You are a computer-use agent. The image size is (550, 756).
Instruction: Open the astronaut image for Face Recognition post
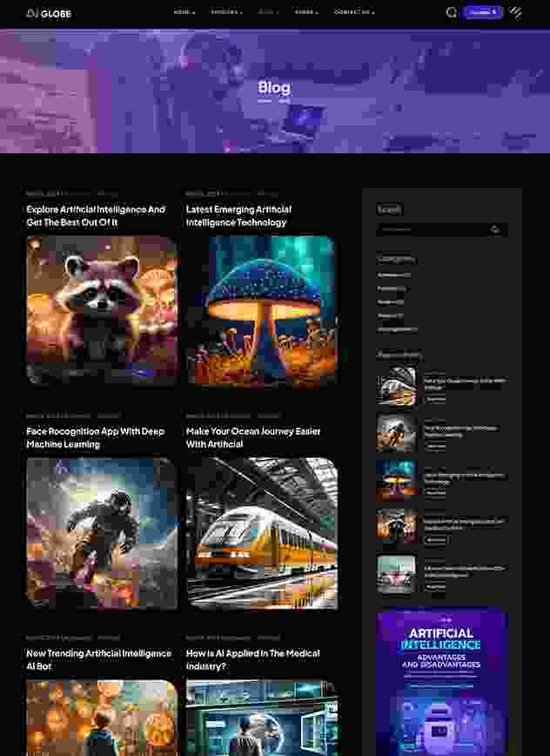coord(102,533)
